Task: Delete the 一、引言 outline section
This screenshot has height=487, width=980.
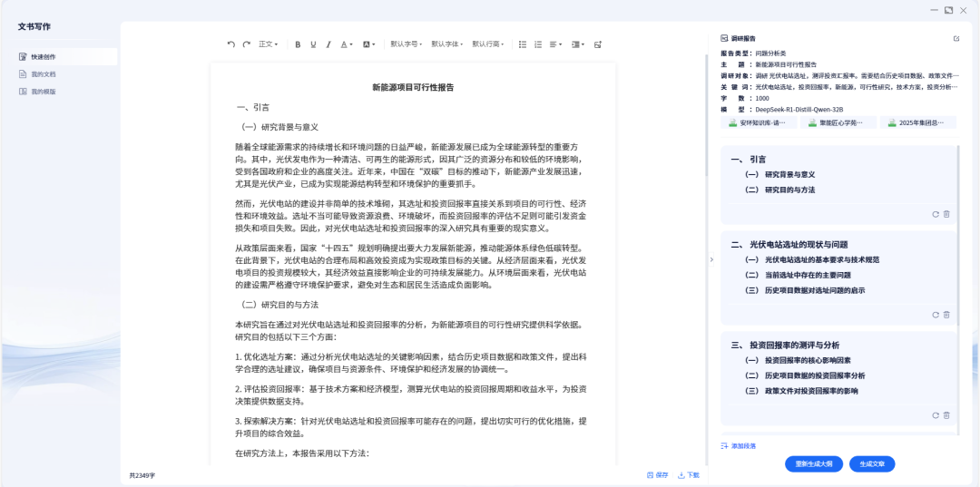Action: coord(946,214)
